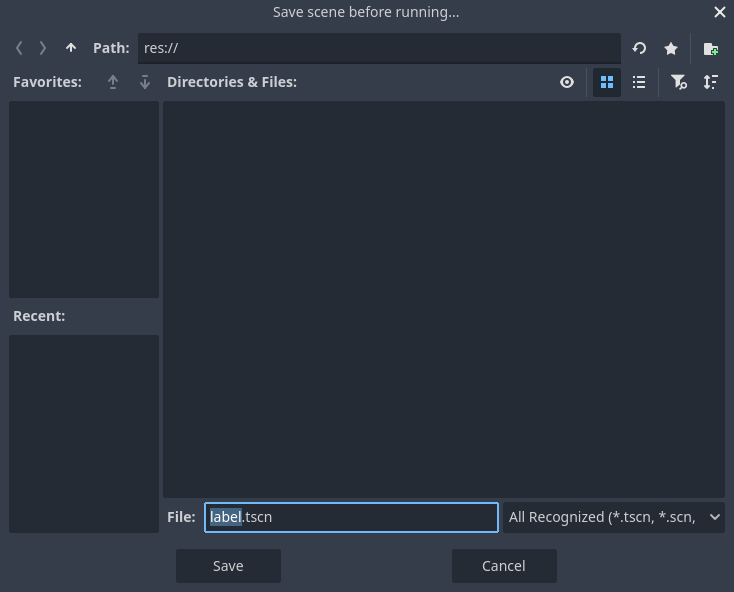Viewport: 734px width, 592px height.
Task: Toggle the file filter search
Action: (679, 82)
